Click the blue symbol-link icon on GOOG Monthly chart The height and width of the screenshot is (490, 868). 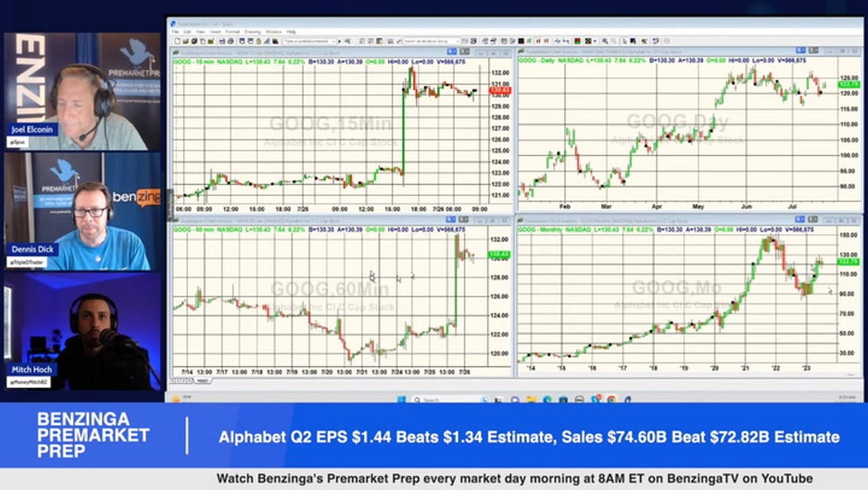pyautogui.click(x=801, y=220)
